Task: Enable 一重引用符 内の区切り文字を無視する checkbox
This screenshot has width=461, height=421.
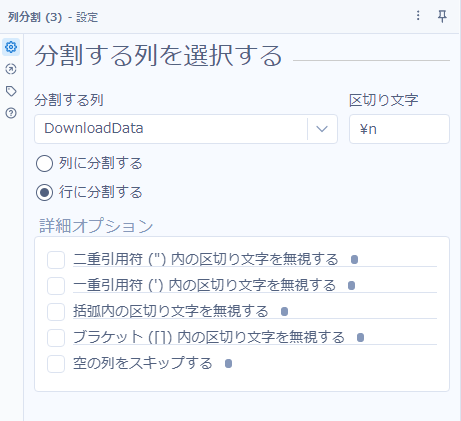Action: point(56,286)
